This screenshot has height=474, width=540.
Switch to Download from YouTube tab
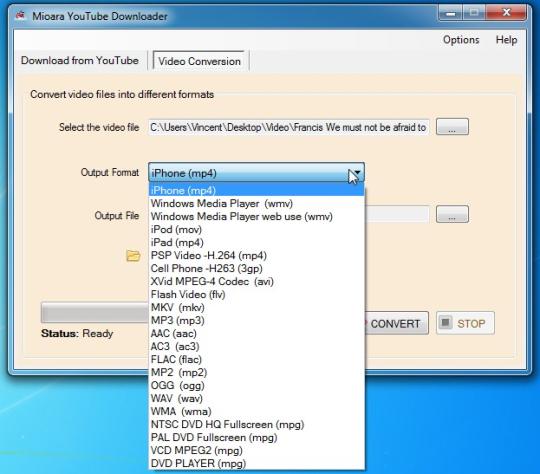[80, 60]
